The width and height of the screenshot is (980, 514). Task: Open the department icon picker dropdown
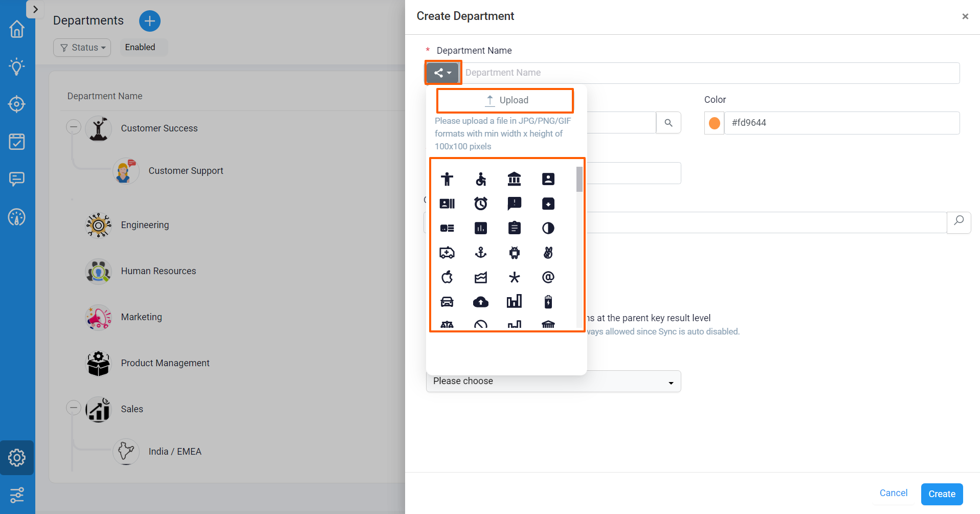point(442,73)
